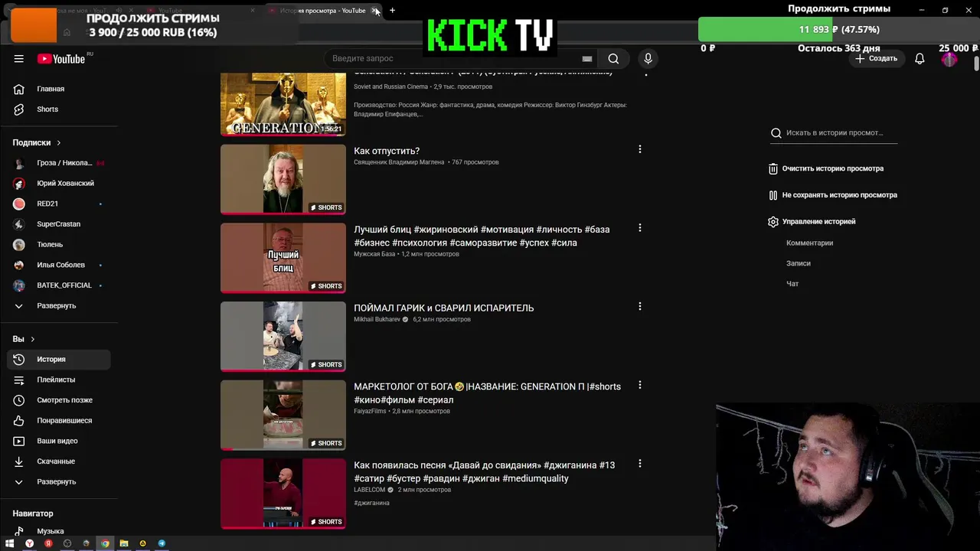980x551 pixels.
Task: Open options menu for "Лучший блиц" video
Action: coord(640,228)
